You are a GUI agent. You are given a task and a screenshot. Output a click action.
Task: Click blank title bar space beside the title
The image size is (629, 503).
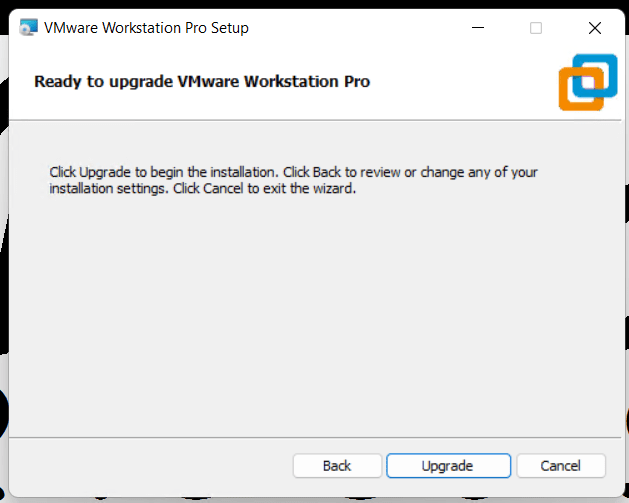click(x=360, y=28)
